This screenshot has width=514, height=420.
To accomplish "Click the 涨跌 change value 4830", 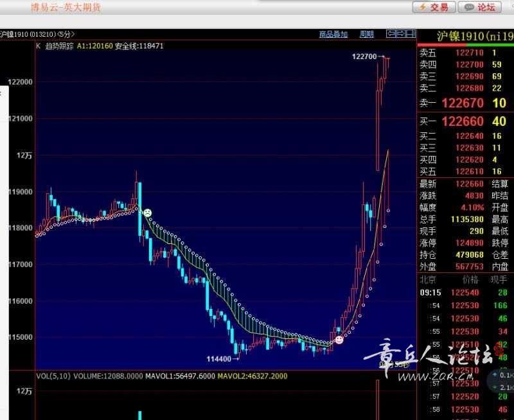I will tap(474, 196).
